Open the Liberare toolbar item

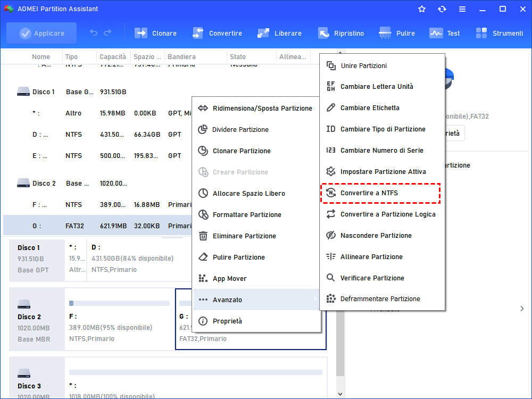(279, 33)
